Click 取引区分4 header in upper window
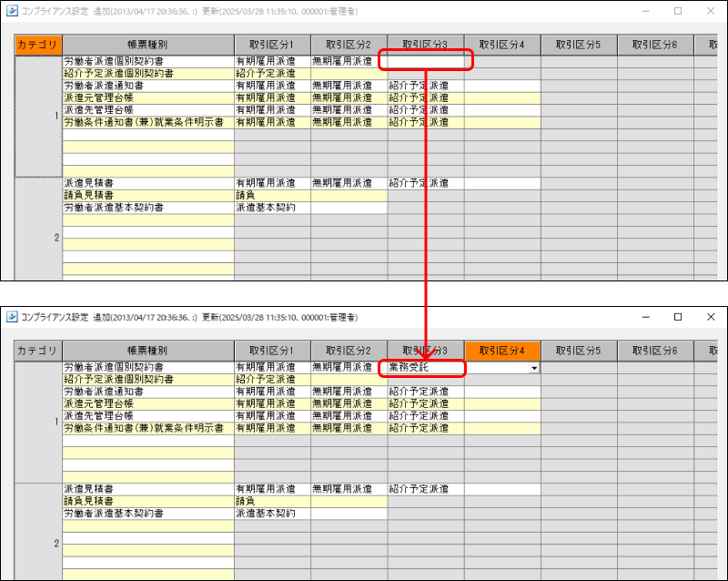728x581 pixels. [x=502, y=45]
